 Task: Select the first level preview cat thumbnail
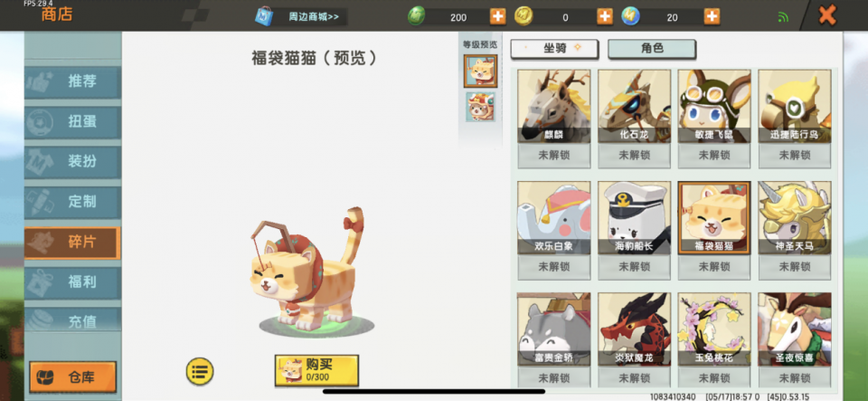click(480, 71)
